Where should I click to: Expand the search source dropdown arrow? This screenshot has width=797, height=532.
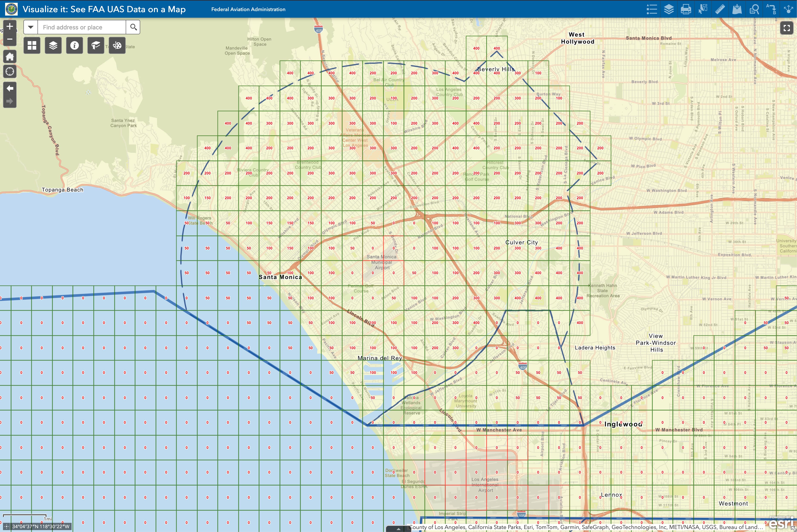[x=30, y=27]
